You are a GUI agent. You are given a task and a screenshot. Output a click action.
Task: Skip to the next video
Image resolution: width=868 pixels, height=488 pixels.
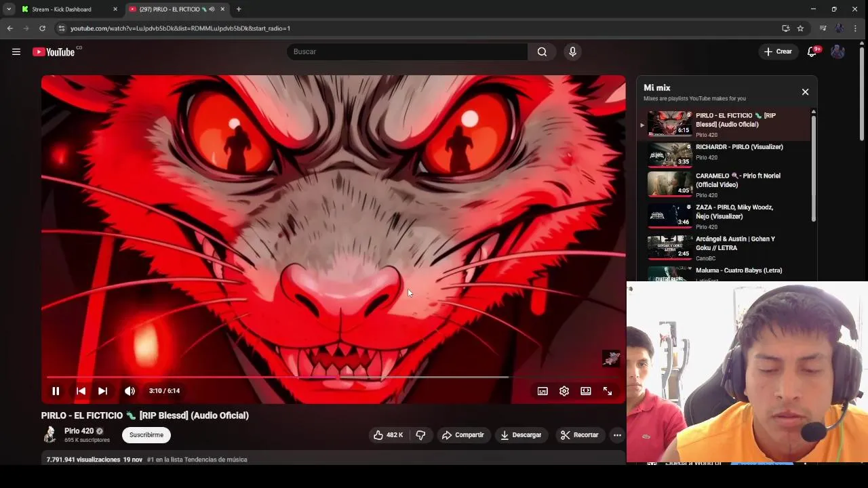(102, 391)
